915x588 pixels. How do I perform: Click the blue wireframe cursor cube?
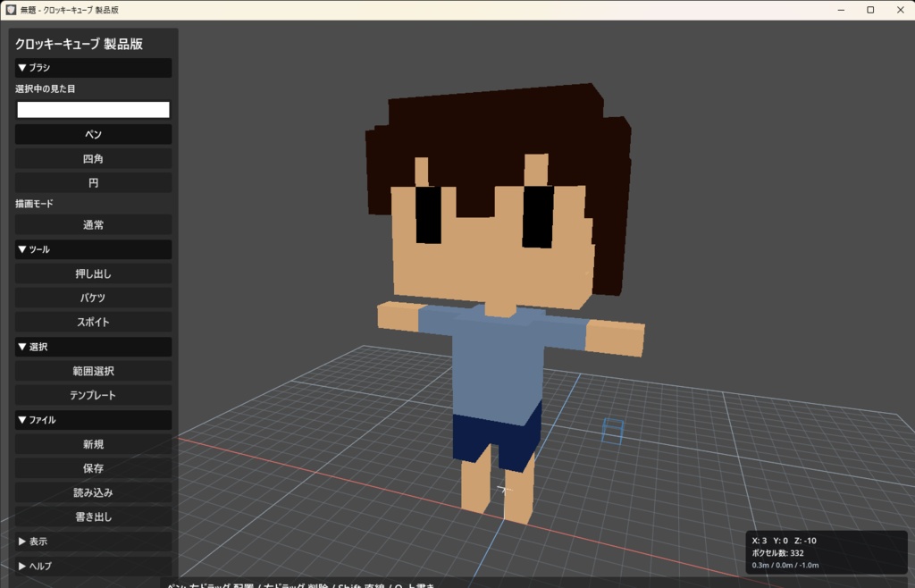[613, 431]
